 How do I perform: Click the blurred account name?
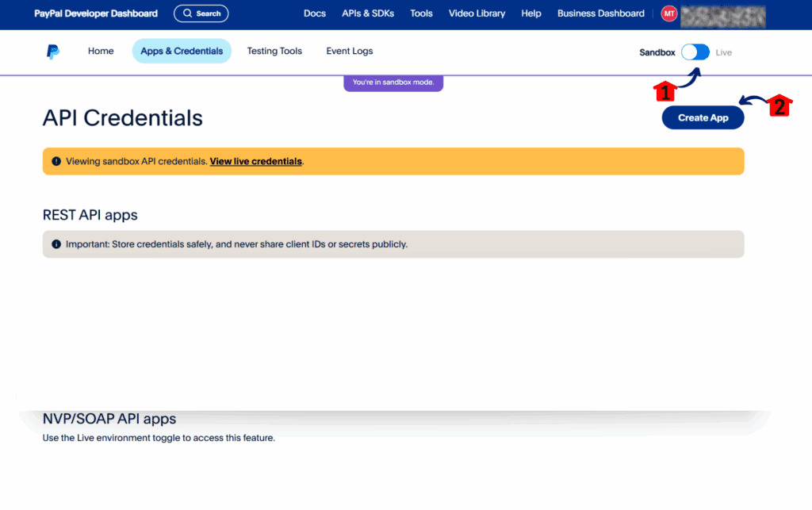click(722, 17)
